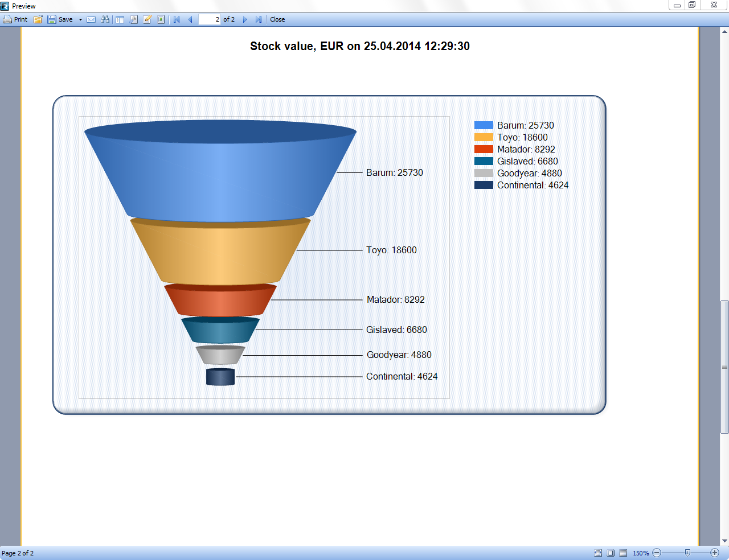Switch to page width view mode
Viewport: 729px width, 560px height.
(598, 553)
